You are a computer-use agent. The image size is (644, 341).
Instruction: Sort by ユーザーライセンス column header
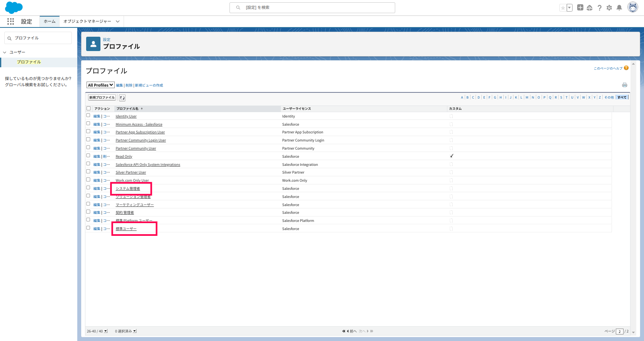(x=297, y=109)
